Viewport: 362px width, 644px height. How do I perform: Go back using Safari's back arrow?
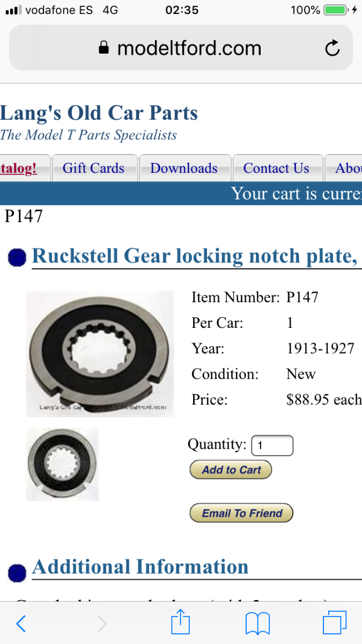coord(21,624)
